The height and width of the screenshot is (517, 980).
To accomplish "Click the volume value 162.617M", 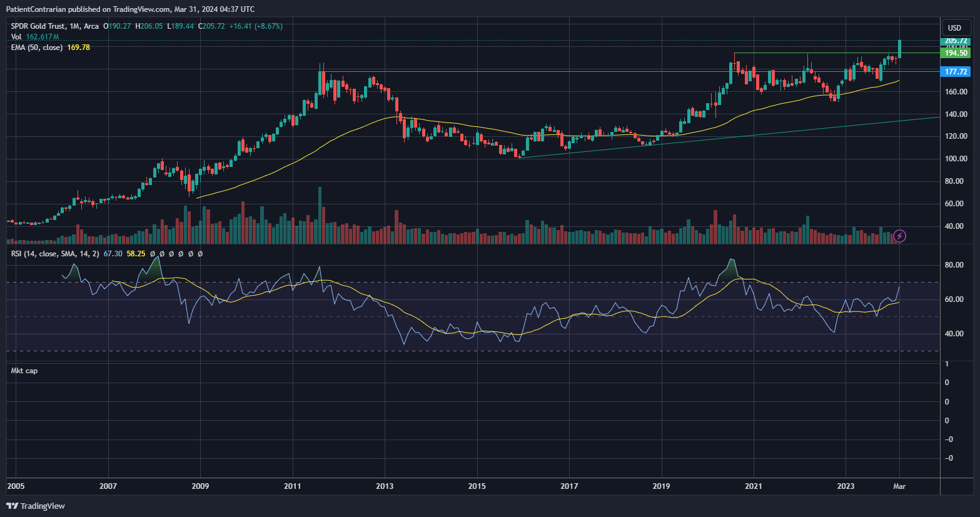I will [43, 37].
